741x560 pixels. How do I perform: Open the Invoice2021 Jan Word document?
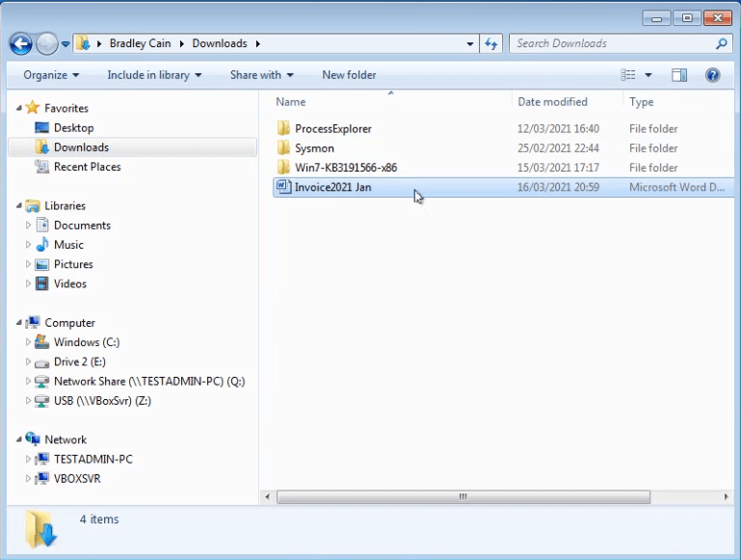(332, 187)
